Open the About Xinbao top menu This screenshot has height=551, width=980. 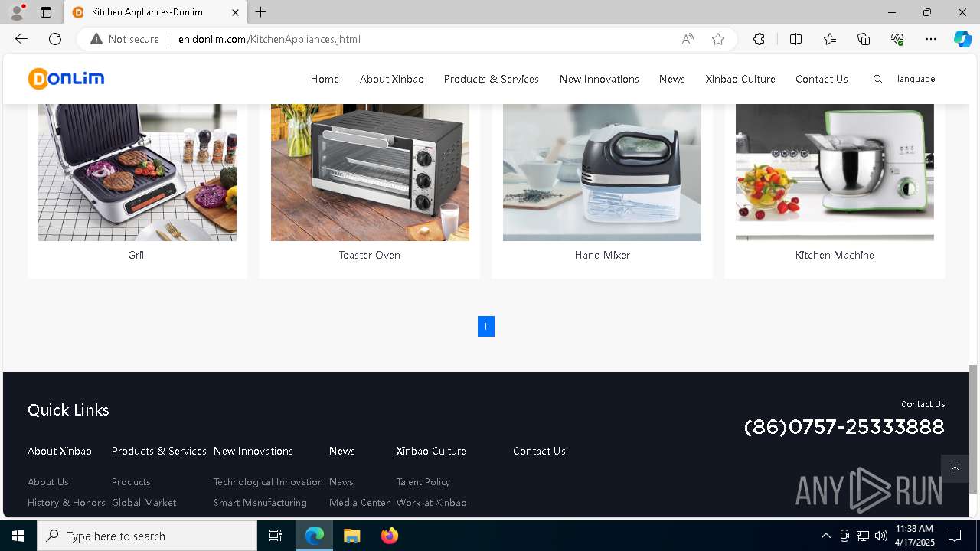pyautogui.click(x=391, y=79)
